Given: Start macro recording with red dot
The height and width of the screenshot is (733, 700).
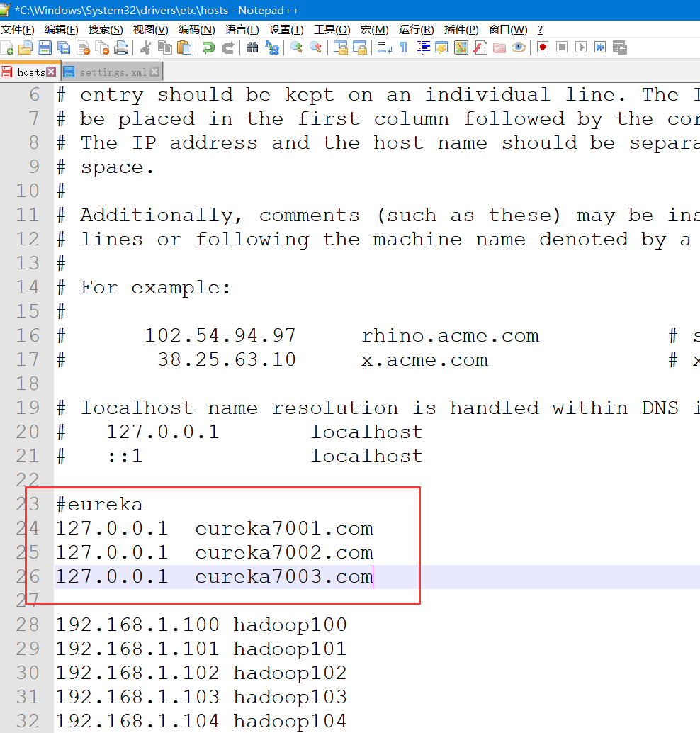Looking at the screenshot, I should coord(543,47).
